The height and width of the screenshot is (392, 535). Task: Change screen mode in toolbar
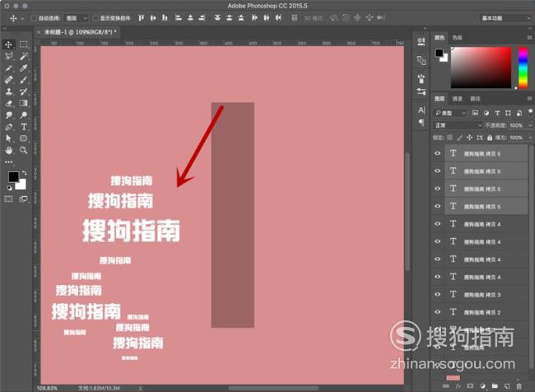point(24,199)
